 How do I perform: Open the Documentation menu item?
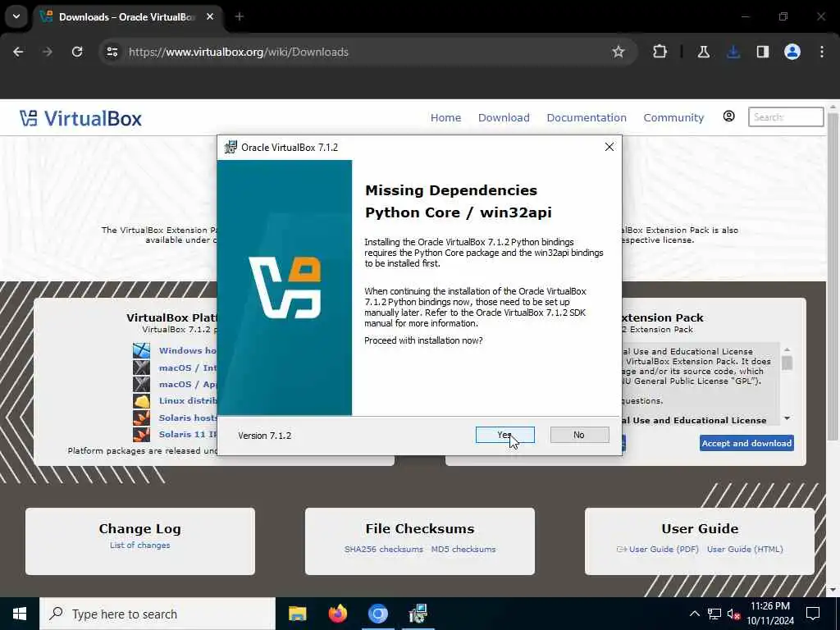(587, 118)
